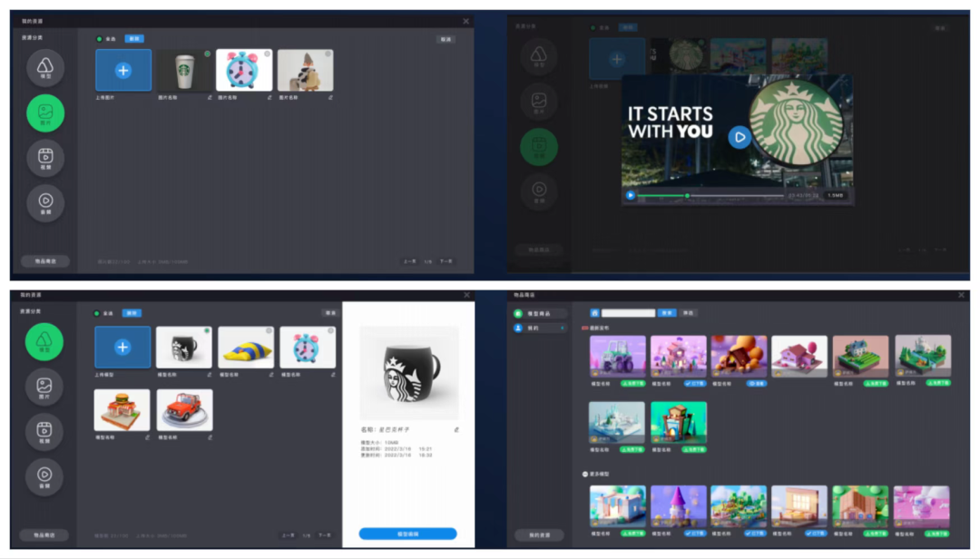Collapse the more-models section in the store
Screen dimensions: 980x559
click(585, 474)
